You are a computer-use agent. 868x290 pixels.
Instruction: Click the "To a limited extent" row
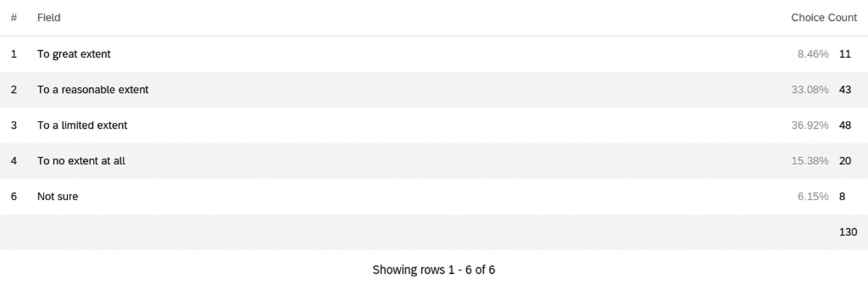[x=82, y=125]
